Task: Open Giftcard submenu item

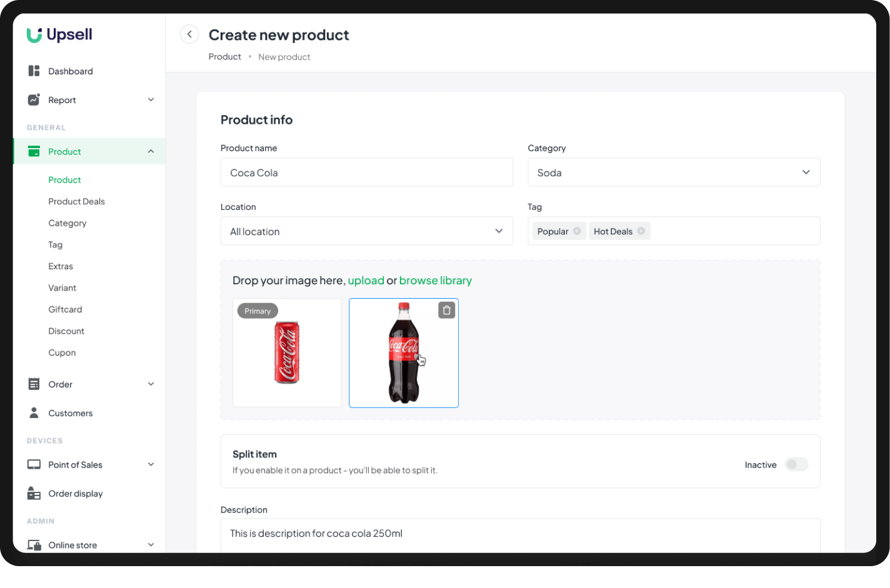Action: (x=65, y=309)
